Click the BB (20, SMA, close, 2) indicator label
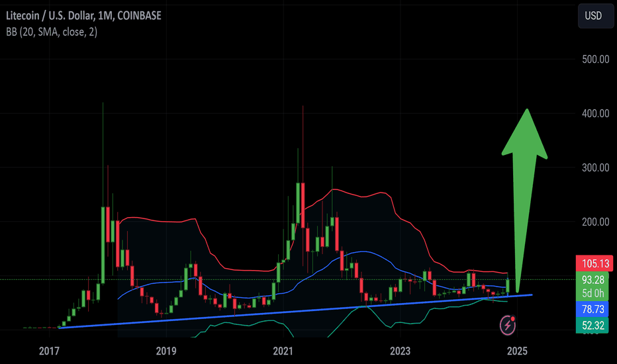 click(x=52, y=32)
